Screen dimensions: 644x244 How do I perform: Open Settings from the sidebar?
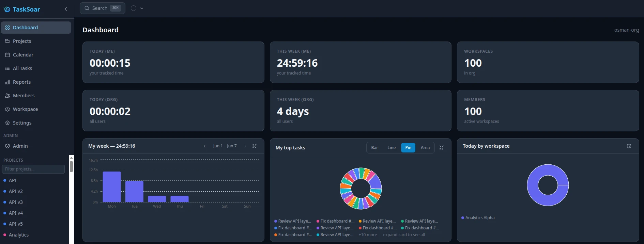click(x=36, y=123)
